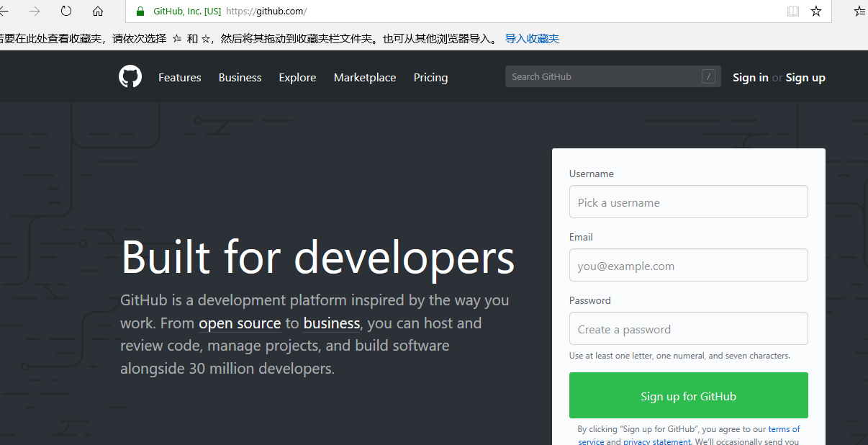Click the github.com address bar URL

pos(266,12)
